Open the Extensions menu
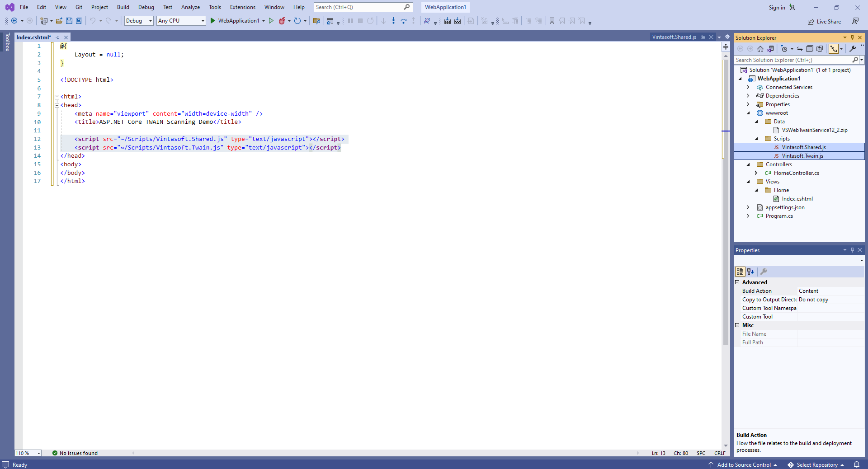 pos(242,7)
